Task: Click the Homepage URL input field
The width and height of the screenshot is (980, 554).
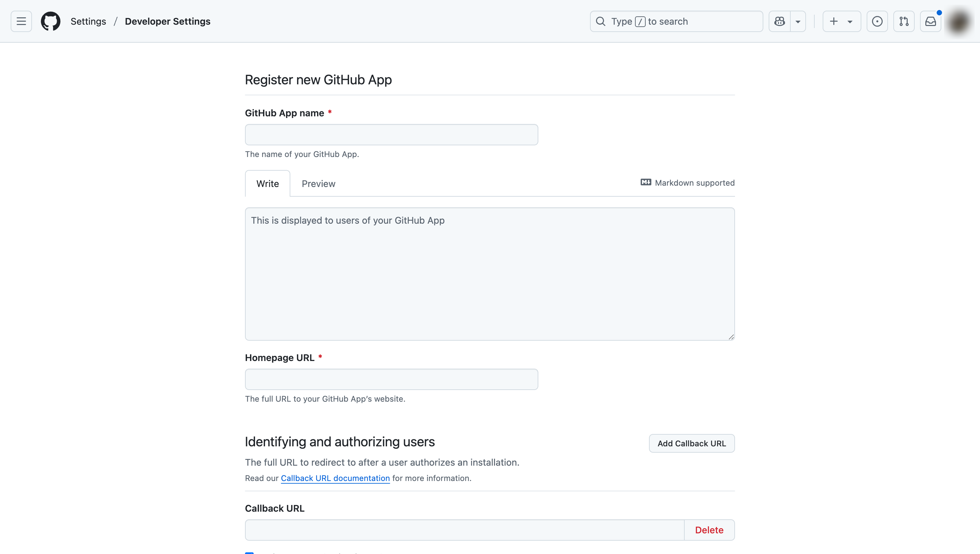Action: pyautogui.click(x=391, y=379)
